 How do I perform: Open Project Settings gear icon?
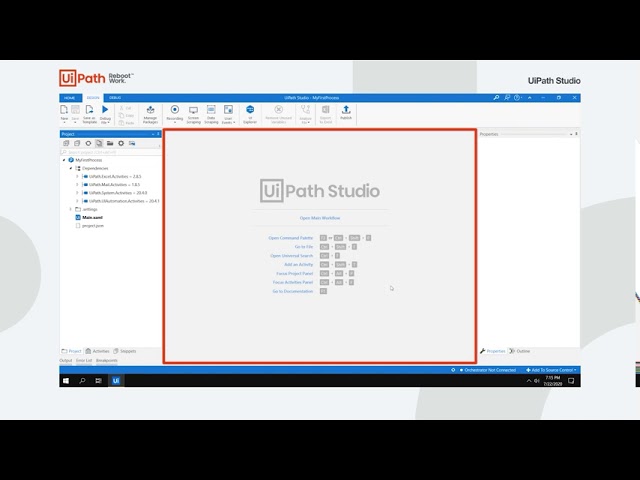[x=121, y=143]
